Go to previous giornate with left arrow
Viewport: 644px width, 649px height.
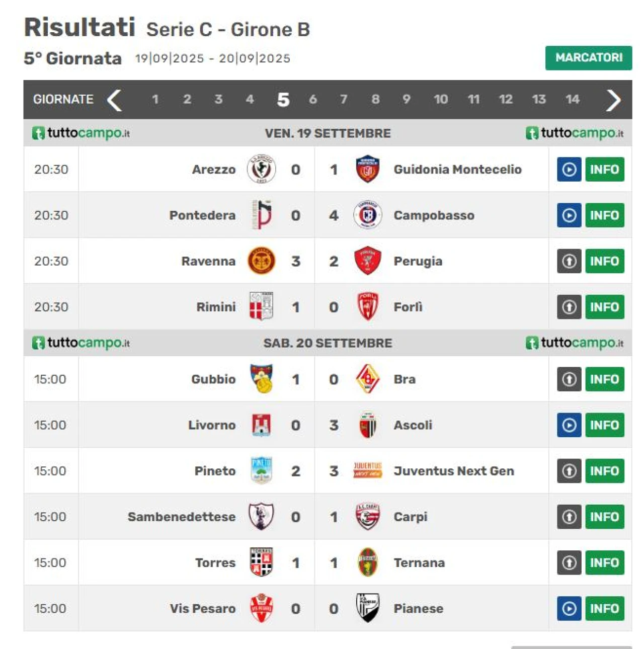[x=115, y=100]
